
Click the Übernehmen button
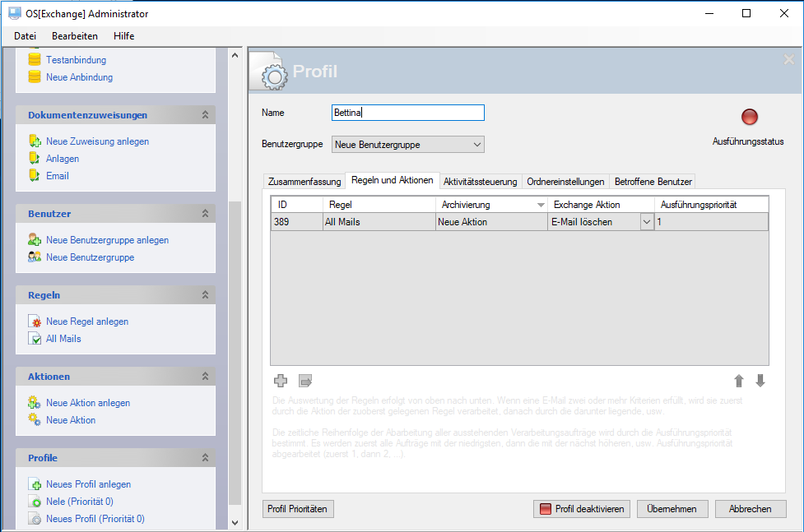[x=672, y=509]
